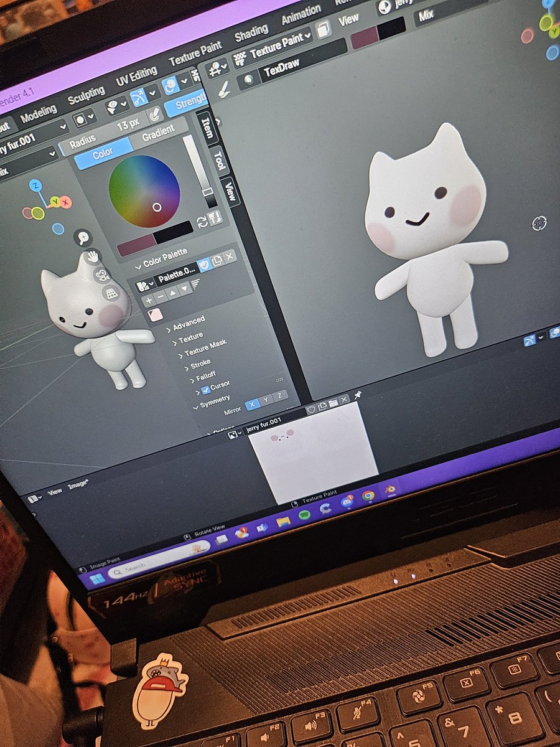Uncheck the Cursor checkbox

point(206,391)
